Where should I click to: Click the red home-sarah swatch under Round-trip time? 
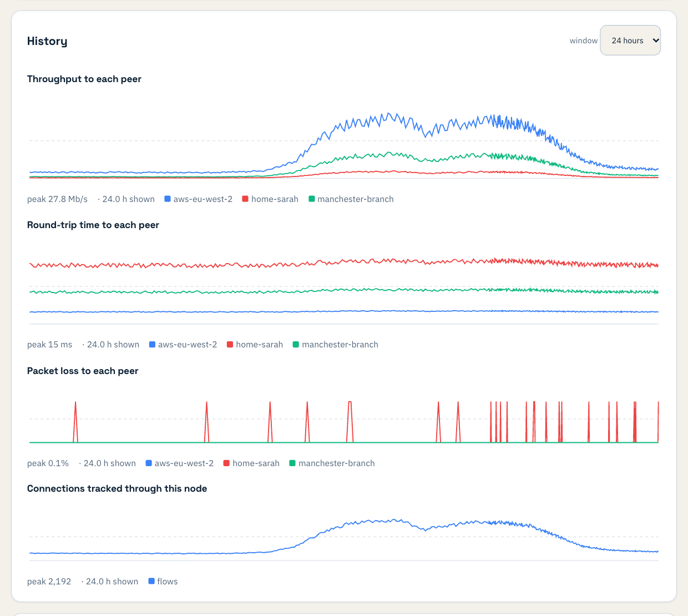click(x=230, y=345)
